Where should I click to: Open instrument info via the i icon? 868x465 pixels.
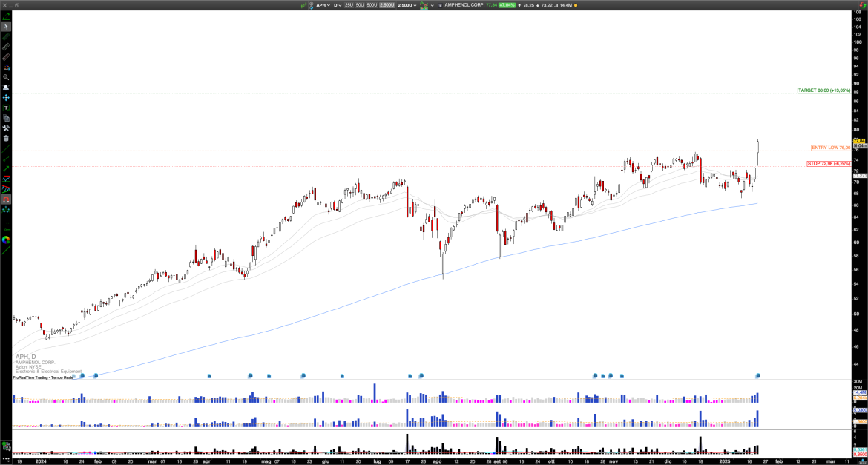440,6
